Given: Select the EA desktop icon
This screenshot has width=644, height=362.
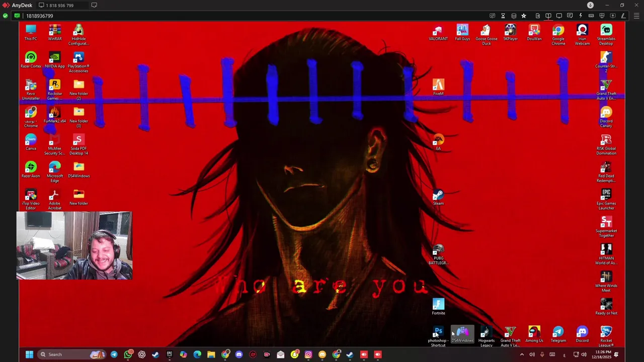Looking at the screenshot, I should coord(438,143).
